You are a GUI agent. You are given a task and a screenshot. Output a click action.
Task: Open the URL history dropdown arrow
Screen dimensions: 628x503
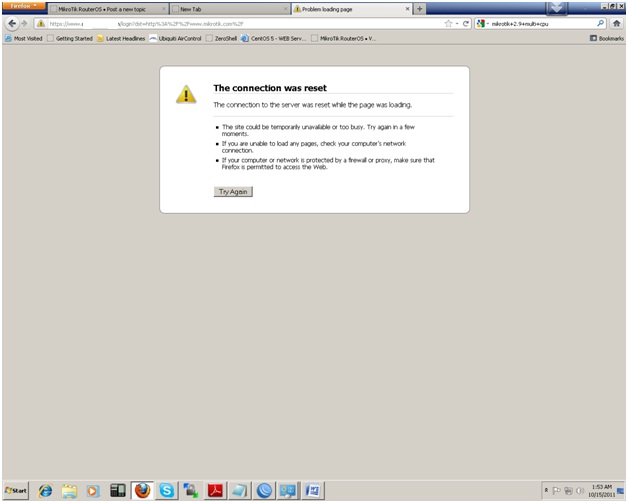[457, 24]
